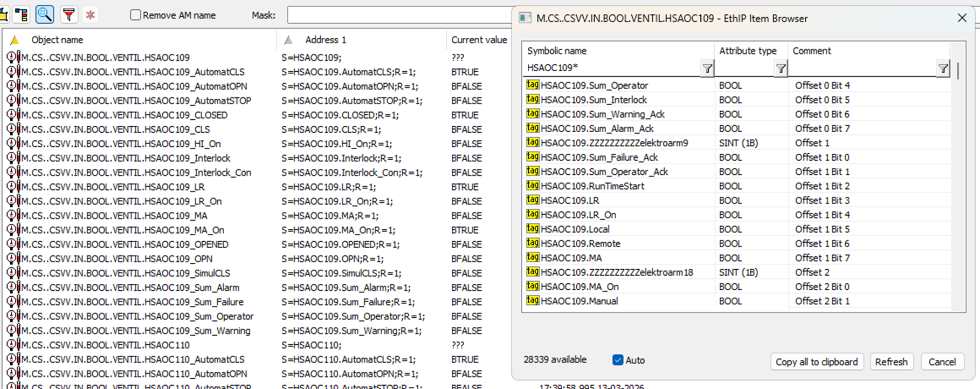Click inside the Mask input field
This screenshot has width=980, height=389.
pyautogui.click(x=399, y=15)
